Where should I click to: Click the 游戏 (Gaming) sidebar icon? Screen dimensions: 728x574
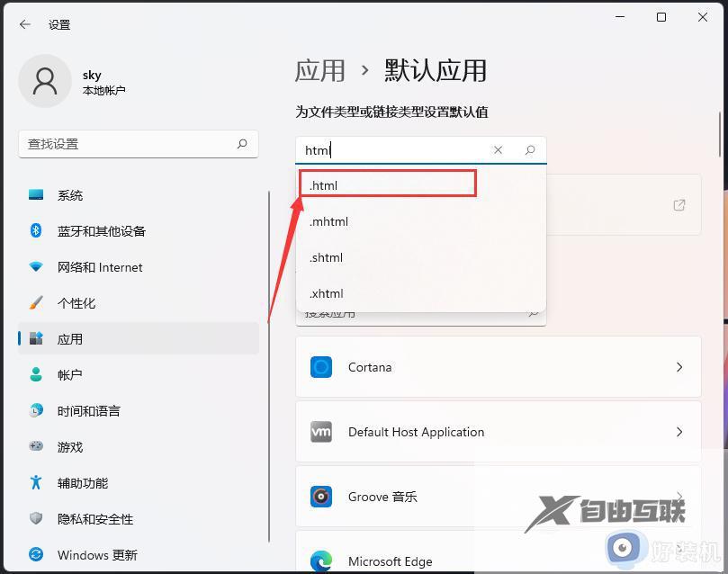tap(36, 447)
